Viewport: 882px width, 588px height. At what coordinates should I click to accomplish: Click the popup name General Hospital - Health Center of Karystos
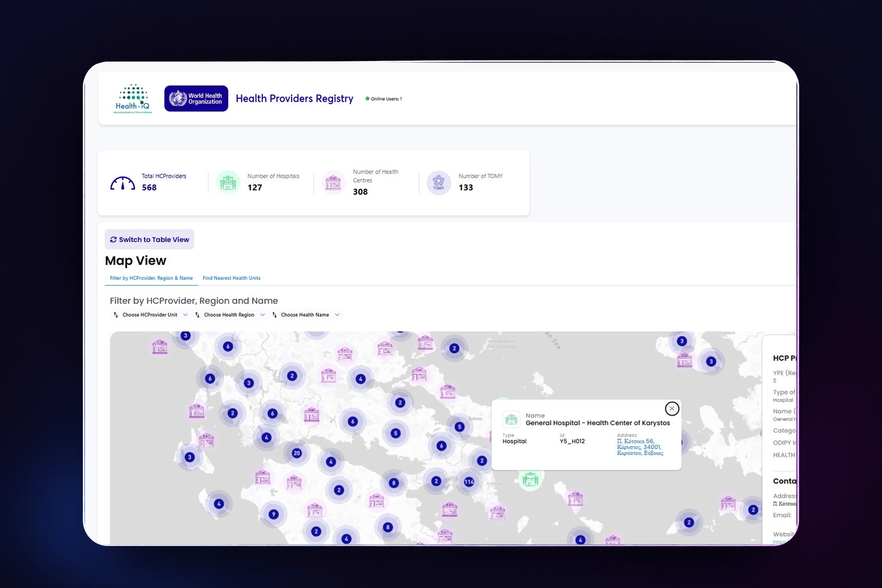tap(598, 423)
